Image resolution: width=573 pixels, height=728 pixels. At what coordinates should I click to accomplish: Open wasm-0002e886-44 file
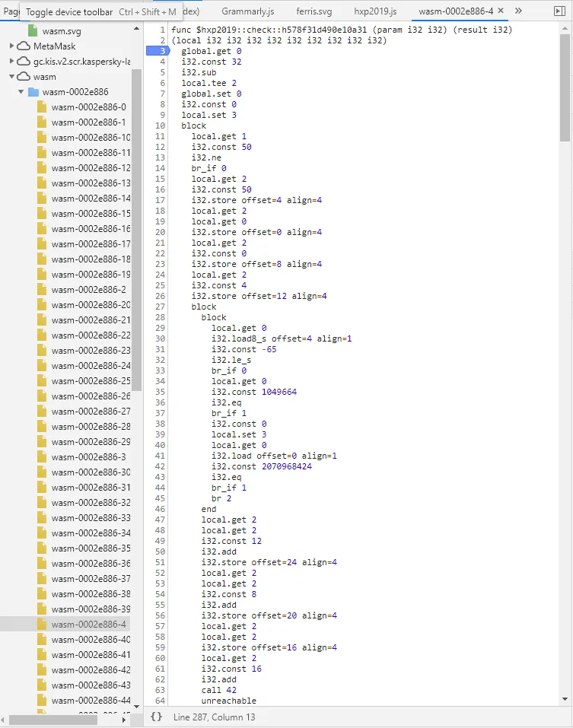tap(91, 700)
